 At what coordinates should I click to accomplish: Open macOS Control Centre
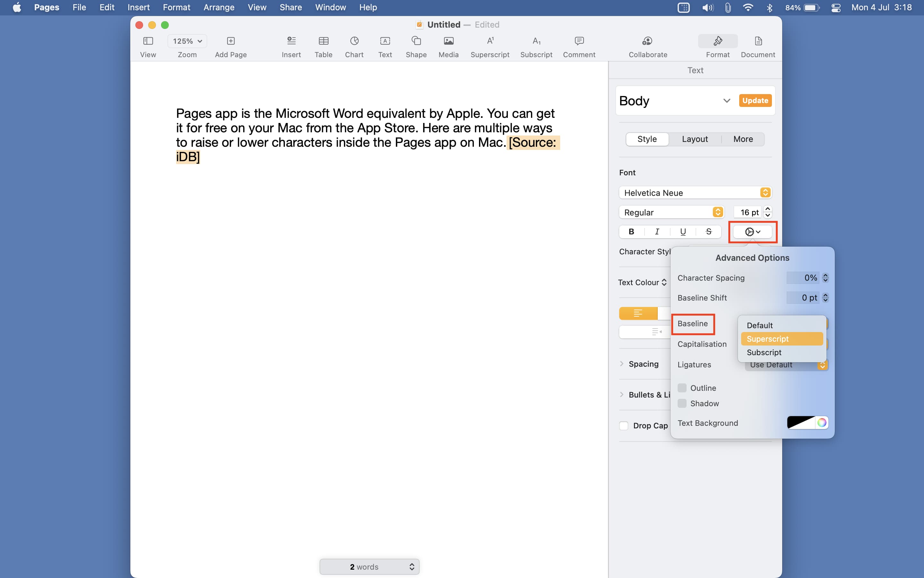click(836, 8)
